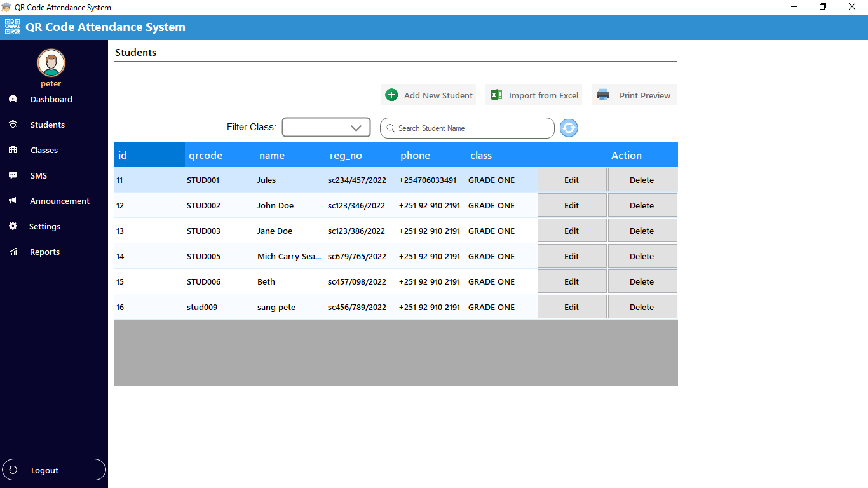This screenshot has height=488, width=868.
Task: Click the Reports chart icon in sidebar
Action: click(13, 252)
